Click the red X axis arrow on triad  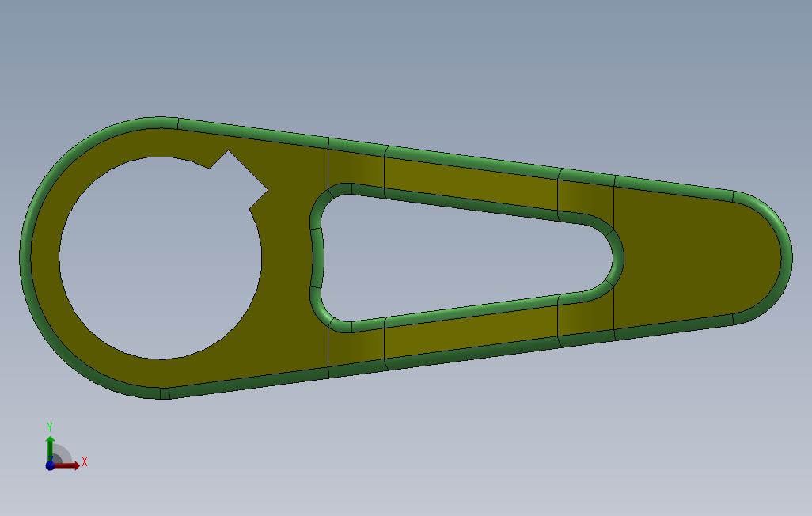(67, 465)
